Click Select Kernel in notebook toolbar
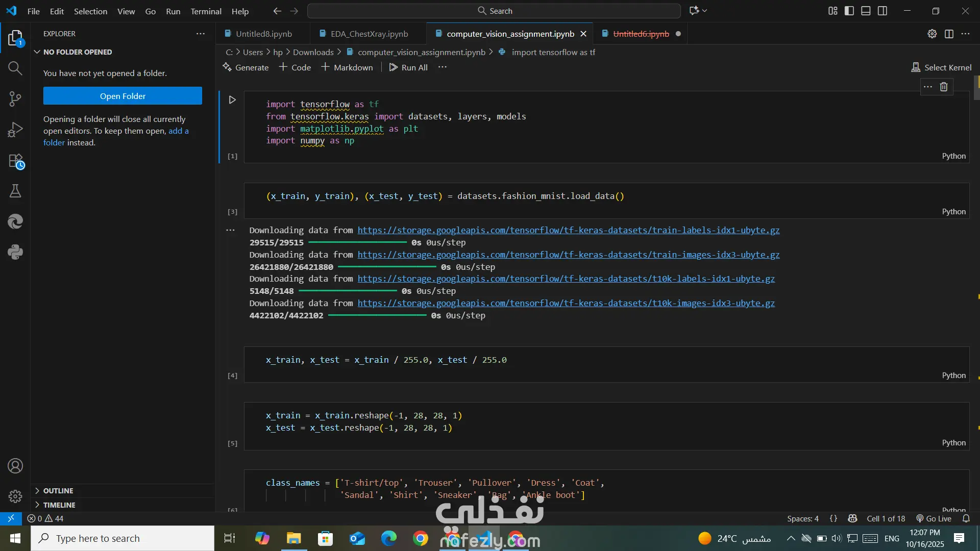Image resolution: width=980 pixels, height=551 pixels. (x=941, y=67)
